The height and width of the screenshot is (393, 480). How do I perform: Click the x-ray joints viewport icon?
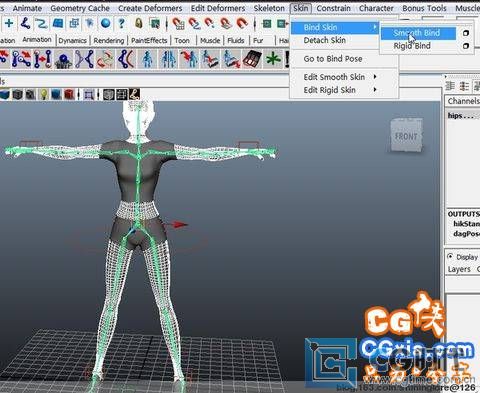(134, 94)
